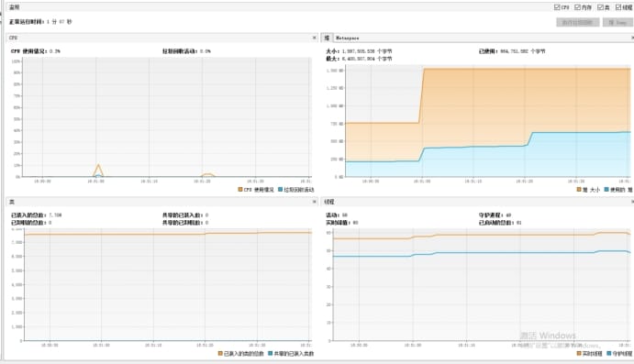
Task: Toggle the 线程 (threads) checkbox
Action: (618, 7)
